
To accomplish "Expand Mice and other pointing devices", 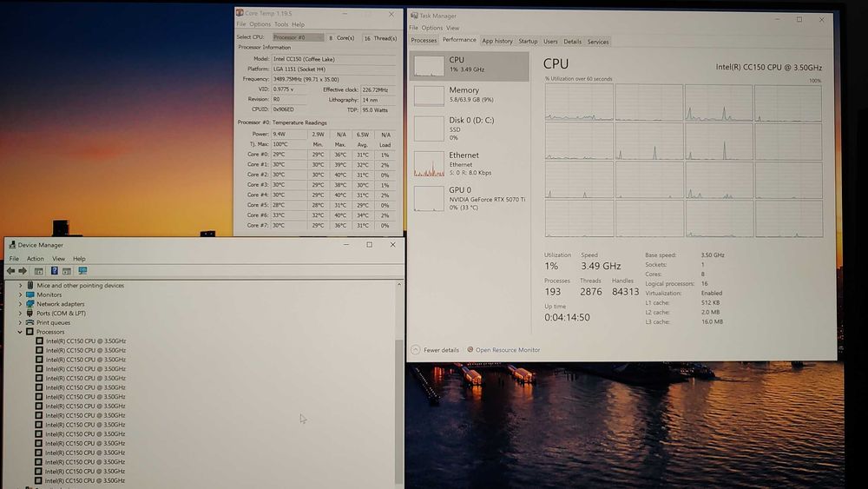I will click(21, 285).
